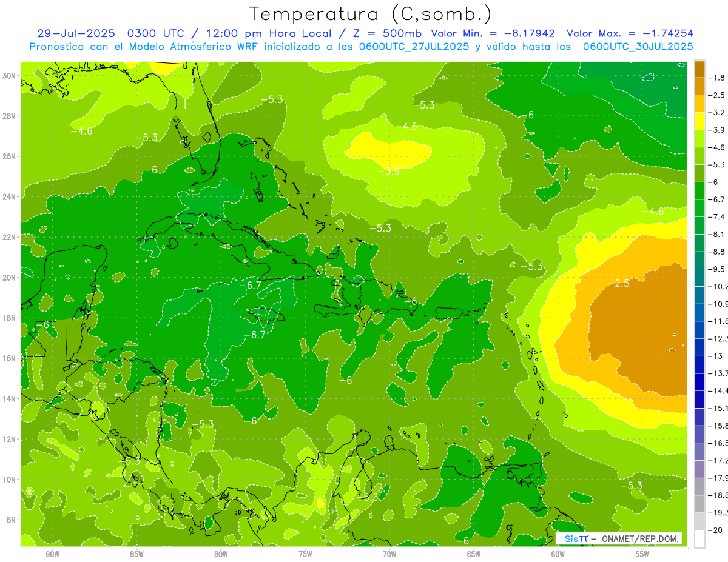Click the '8N' latitude axis label
The height and width of the screenshot is (562, 728).
(12, 520)
